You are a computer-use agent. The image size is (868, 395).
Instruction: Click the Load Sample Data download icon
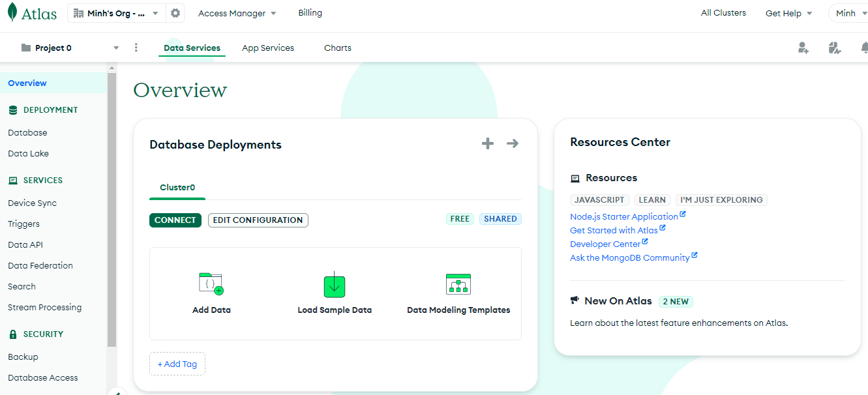(335, 285)
